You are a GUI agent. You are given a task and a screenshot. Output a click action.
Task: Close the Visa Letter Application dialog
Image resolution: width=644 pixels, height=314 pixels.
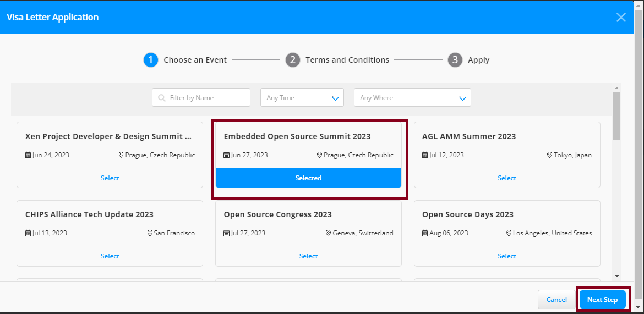(621, 17)
